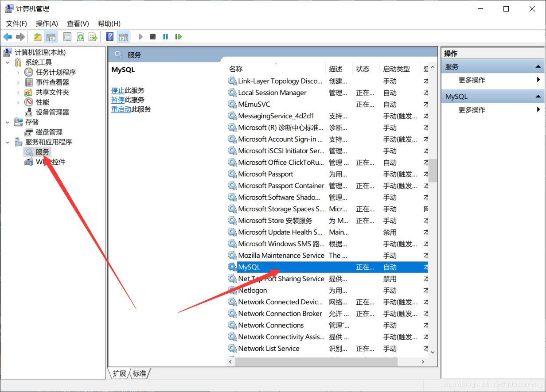The height and width of the screenshot is (392, 546).
Task: Click the vertical scrollbar thumb in services list
Action: coord(433,170)
